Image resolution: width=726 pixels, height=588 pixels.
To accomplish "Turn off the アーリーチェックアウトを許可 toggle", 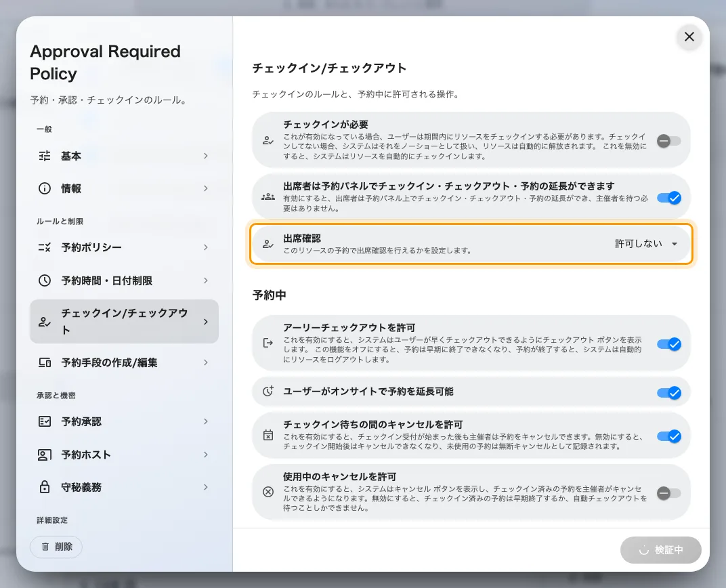I will pos(668,344).
